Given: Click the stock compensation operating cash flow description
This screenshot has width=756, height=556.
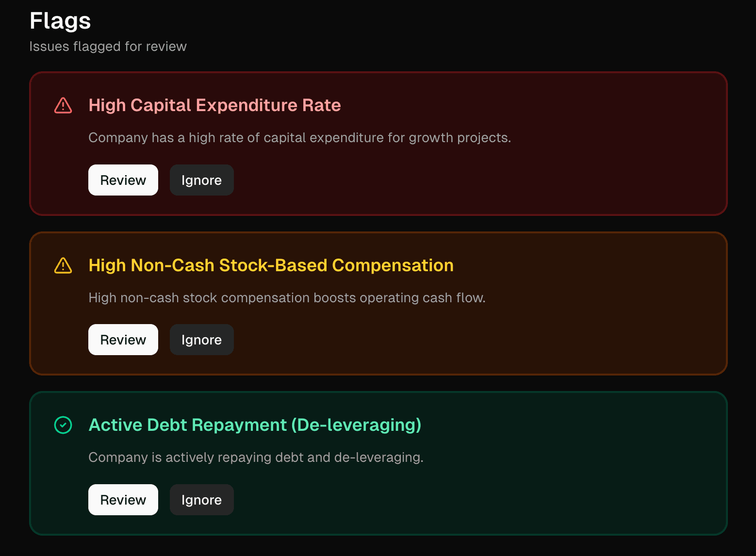Looking at the screenshot, I should pyautogui.click(x=287, y=298).
